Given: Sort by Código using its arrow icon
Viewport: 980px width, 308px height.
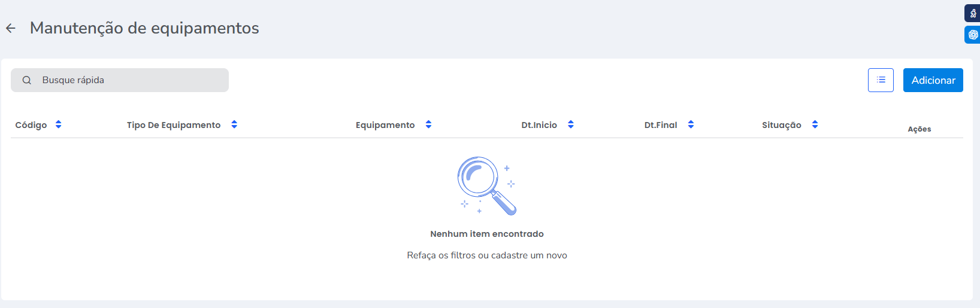Looking at the screenshot, I should [x=58, y=124].
